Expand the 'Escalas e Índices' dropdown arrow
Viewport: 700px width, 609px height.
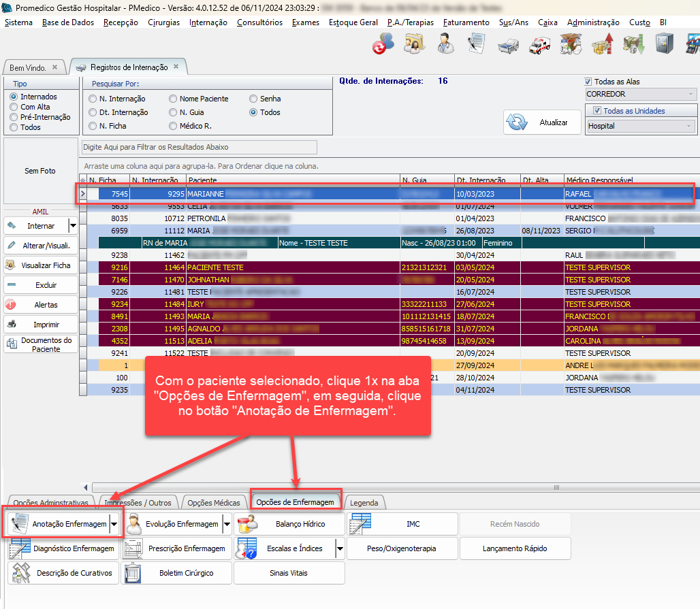point(338,548)
